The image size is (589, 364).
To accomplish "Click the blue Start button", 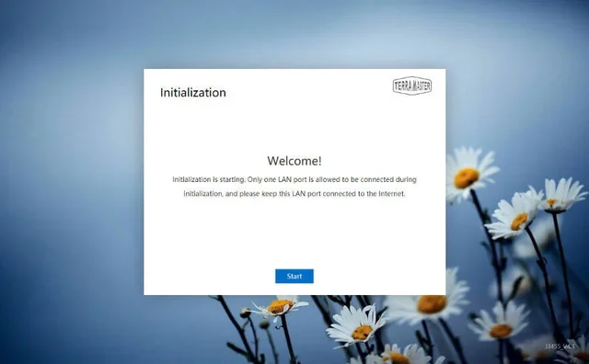I will [294, 276].
